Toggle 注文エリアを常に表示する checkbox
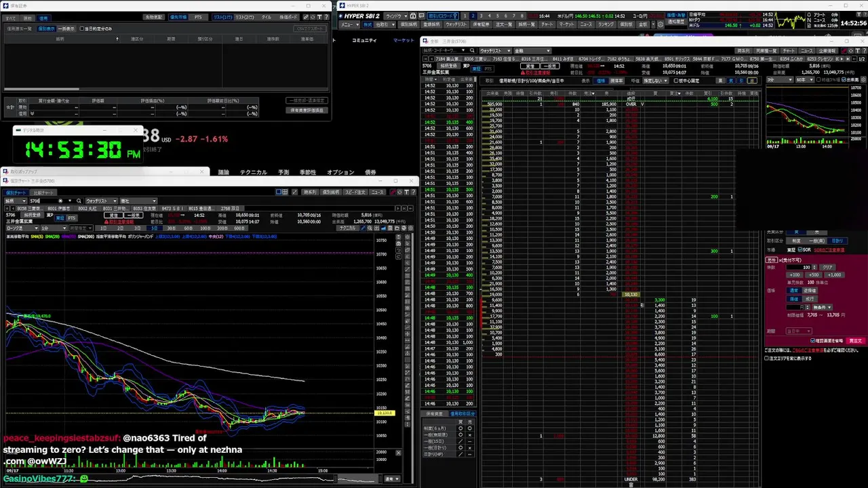 tap(767, 358)
